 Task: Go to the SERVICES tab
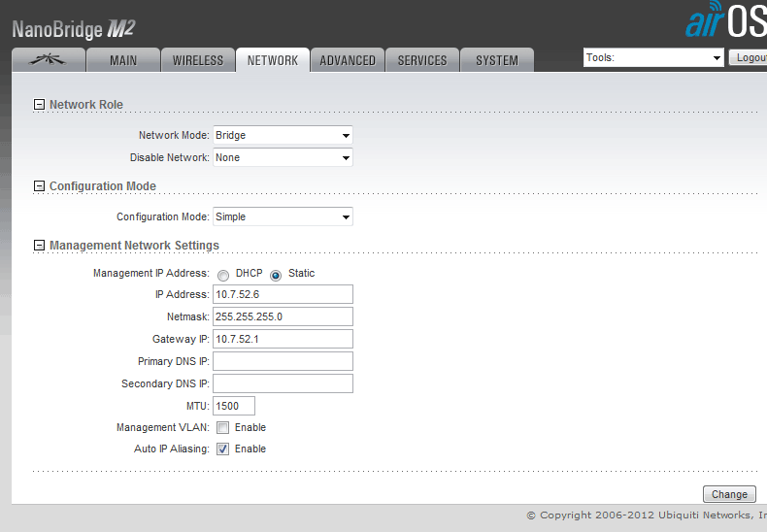coord(422,59)
